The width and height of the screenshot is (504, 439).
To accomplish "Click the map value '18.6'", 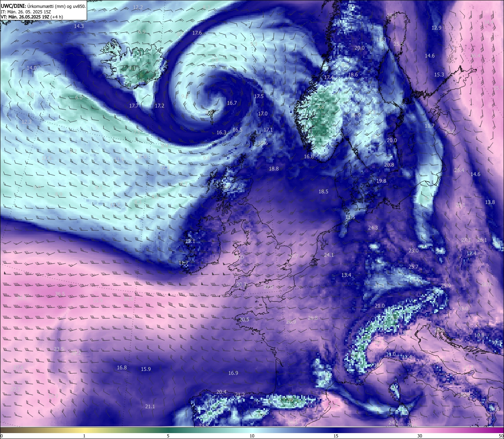I will [353, 75].
